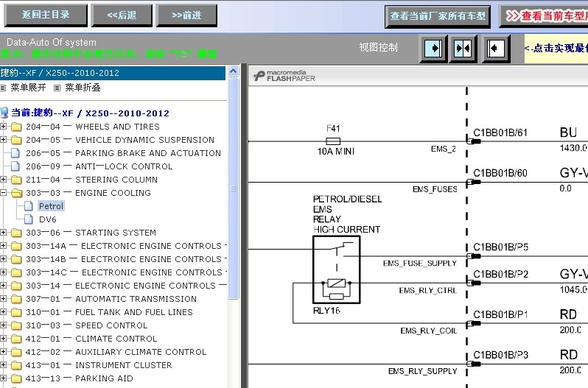Viewport: 588px width, 388px height.
Task: Select 412-02 Auxiliary Climate Control row
Action: [x=116, y=352]
